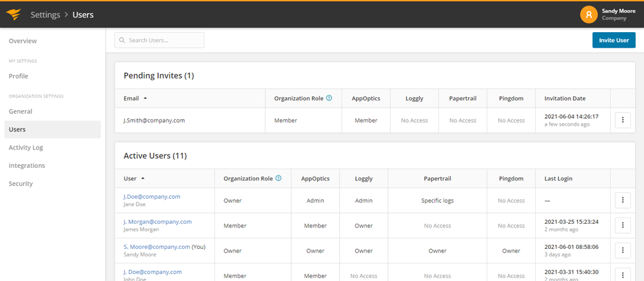644x281 pixels.
Task: Open three-dot menu for Sandy Moore row
Action: click(622, 251)
